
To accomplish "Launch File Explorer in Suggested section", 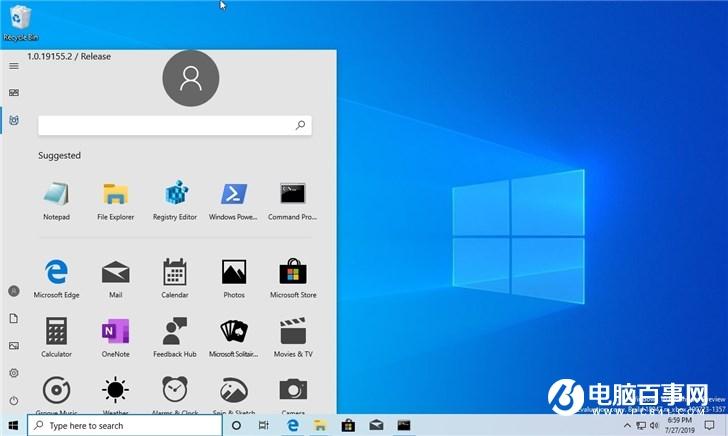I will pos(116,202).
